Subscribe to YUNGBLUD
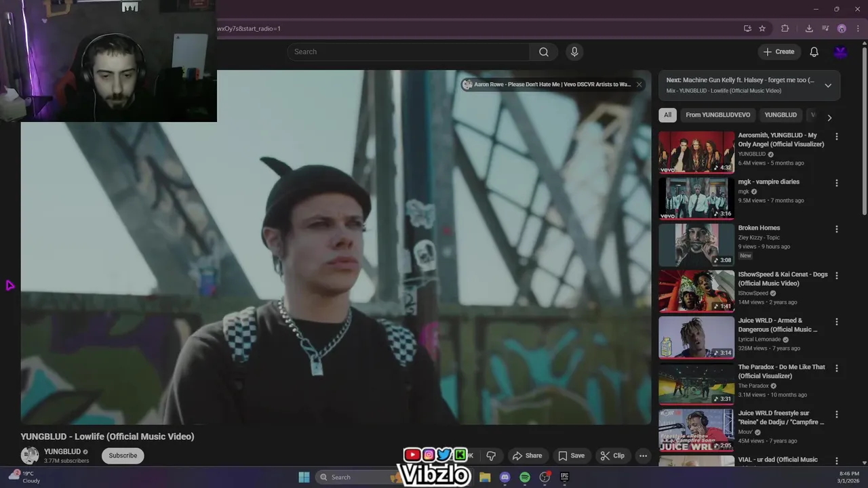 point(123,455)
